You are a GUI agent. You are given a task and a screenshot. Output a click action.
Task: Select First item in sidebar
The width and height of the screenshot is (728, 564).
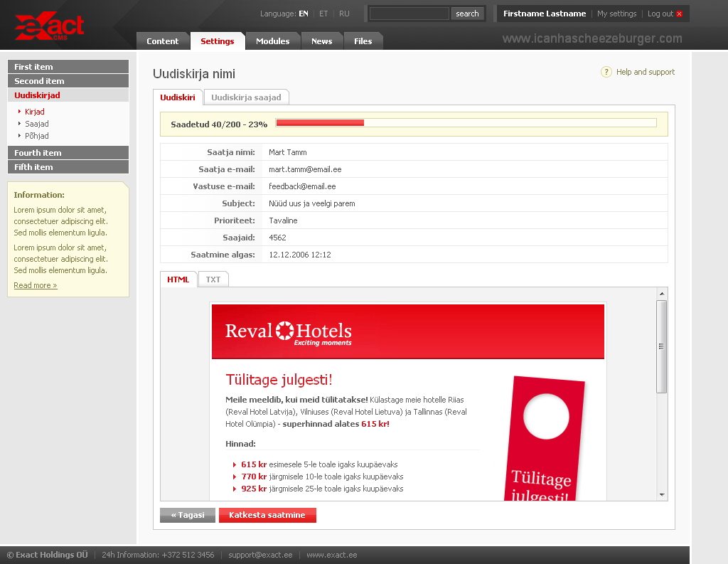[x=68, y=66]
